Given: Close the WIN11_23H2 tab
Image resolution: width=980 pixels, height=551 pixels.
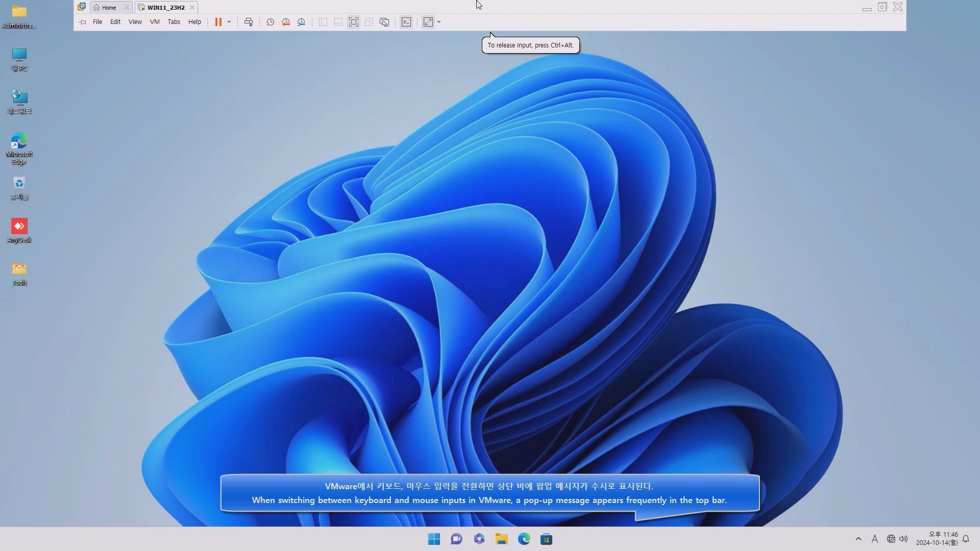Looking at the screenshot, I should pos(192,8).
